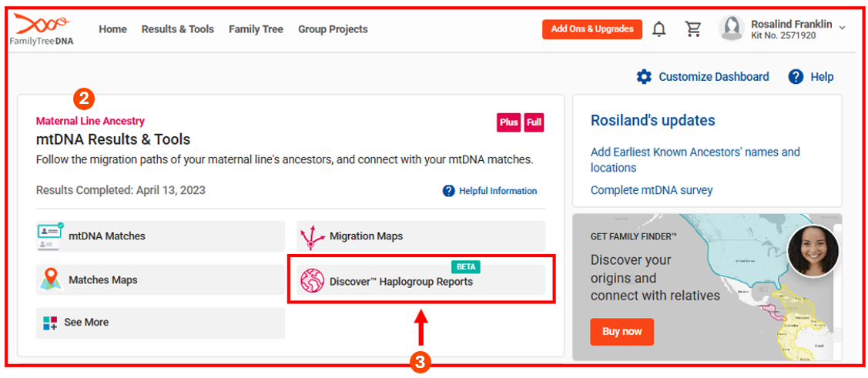Click the woman's photo in Family Finder ad
Screen dimensions: 868x378
[813, 252]
